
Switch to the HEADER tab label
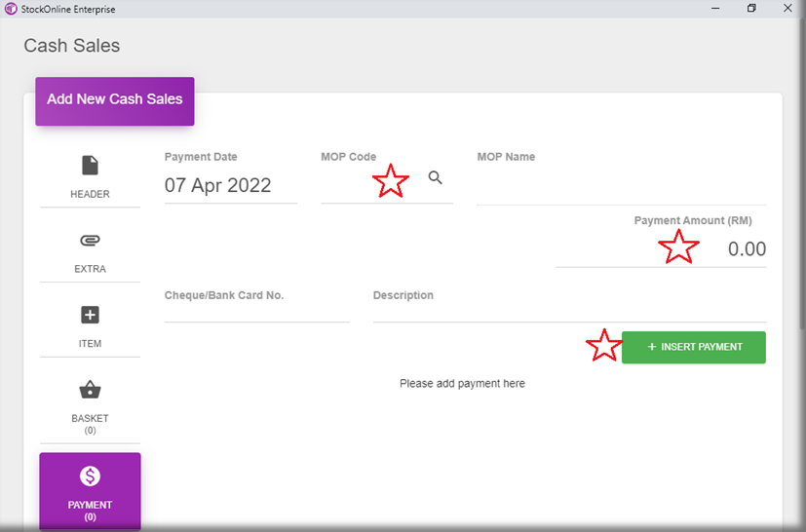point(90,194)
